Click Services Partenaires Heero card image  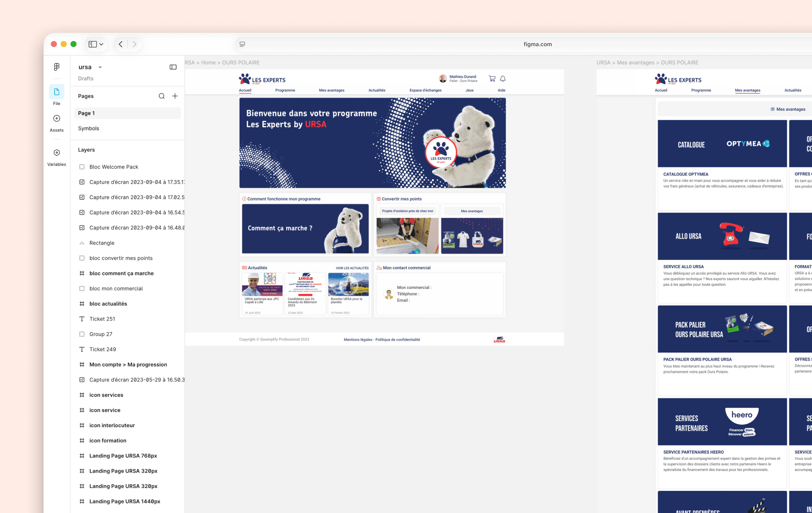click(722, 422)
